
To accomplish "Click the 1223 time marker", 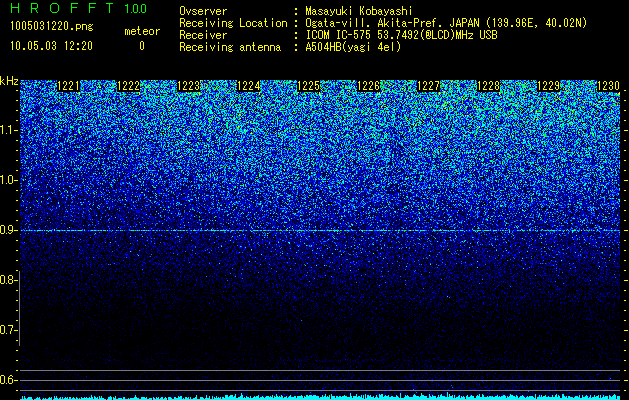I will (x=189, y=86).
